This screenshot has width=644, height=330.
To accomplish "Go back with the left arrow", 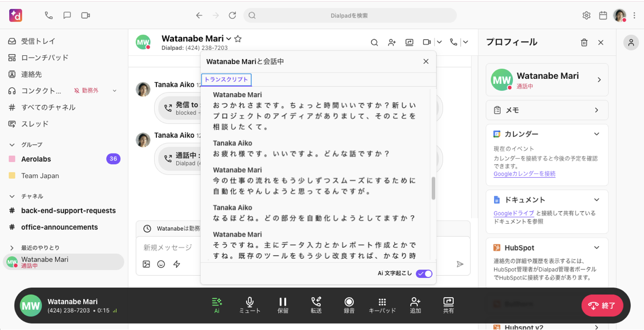I will (199, 16).
